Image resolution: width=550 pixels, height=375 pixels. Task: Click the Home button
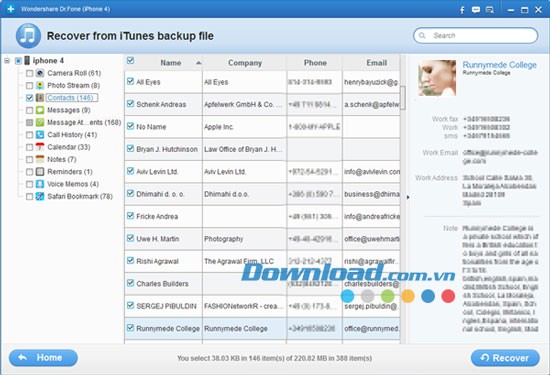point(43,358)
